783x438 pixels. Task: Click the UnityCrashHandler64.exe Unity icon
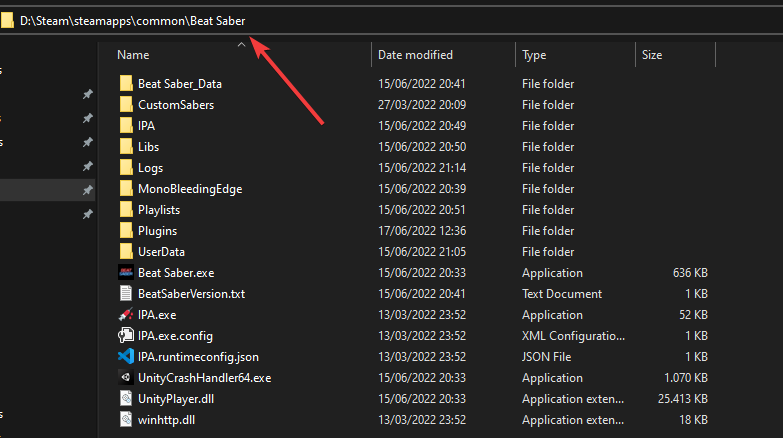(126, 377)
